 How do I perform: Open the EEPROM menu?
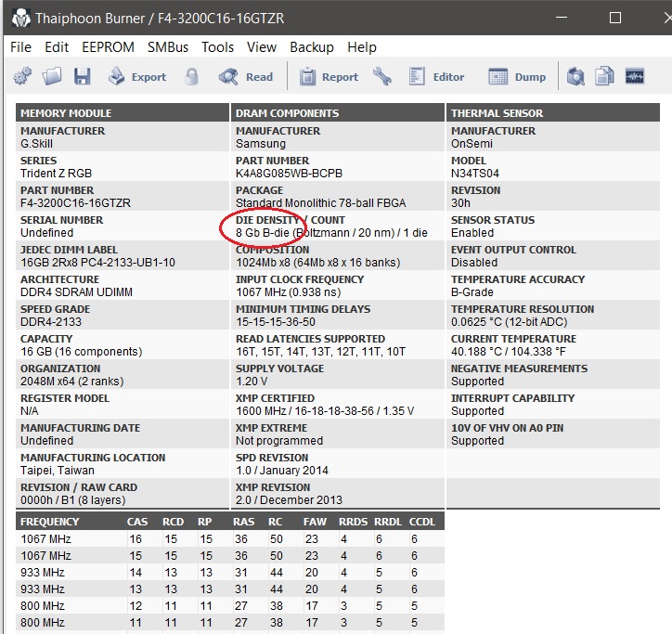pyautogui.click(x=108, y=46)
